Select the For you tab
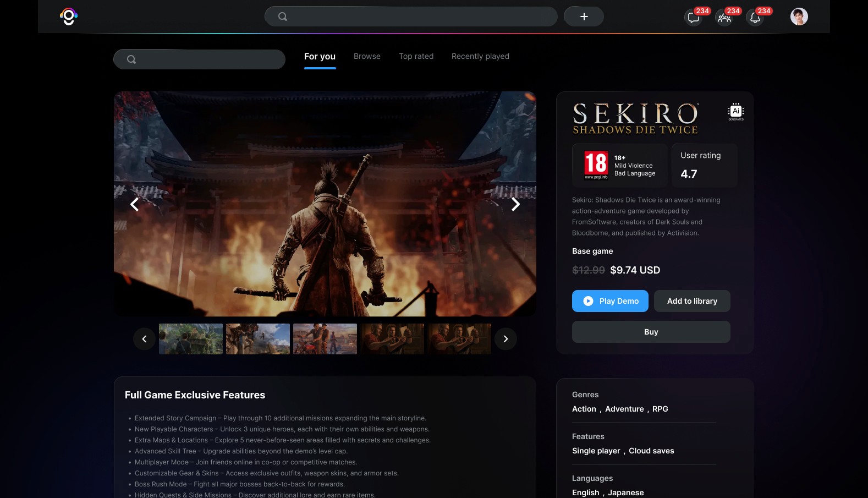The height and width of the screenshot is (498, 868). click(320, 56)
